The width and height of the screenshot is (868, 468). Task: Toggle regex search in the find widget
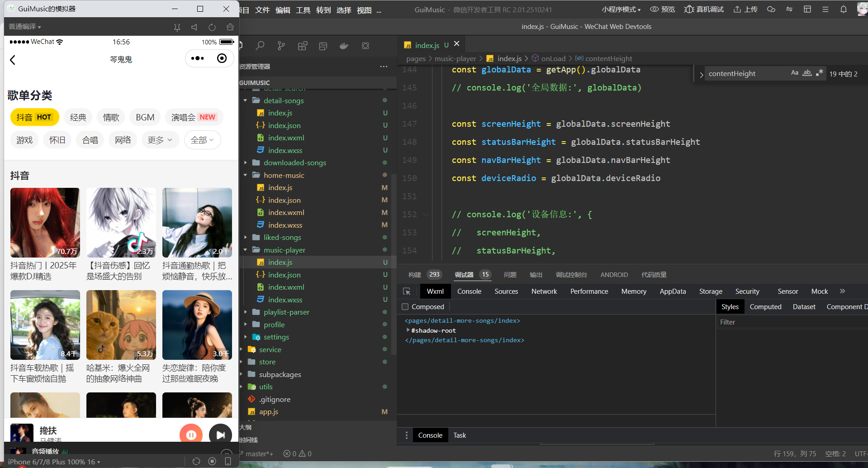click(819, 73)
